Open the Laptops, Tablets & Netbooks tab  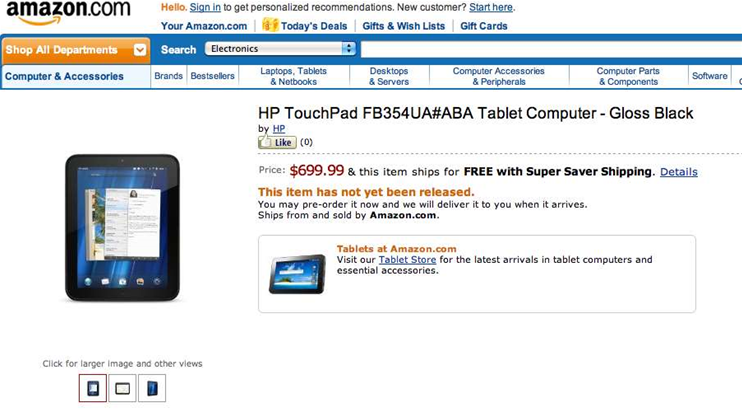tap(293, 76)
